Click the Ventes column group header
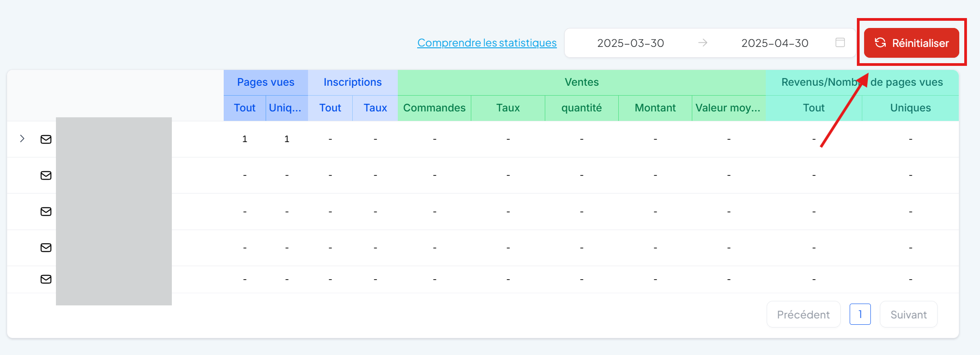980x355 pixels. pos(581,82)
